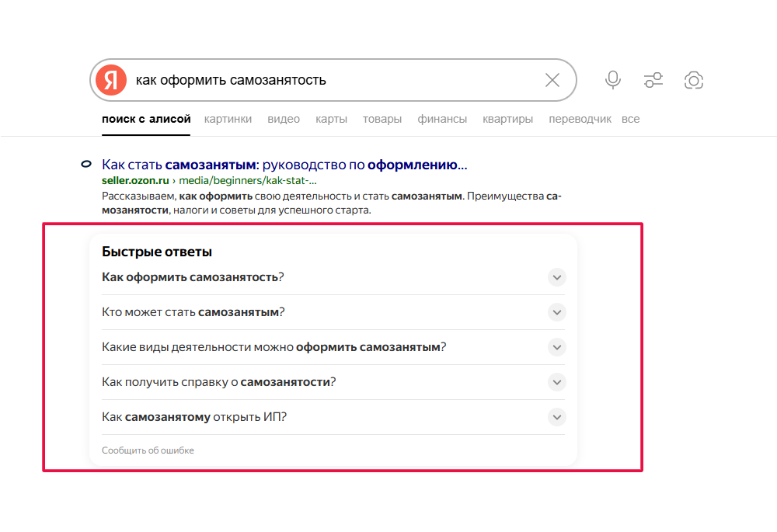
Task: Expand chevron for 'Какие виды деятельности' question
Action: pyautogui.click(x=557, y=346)
